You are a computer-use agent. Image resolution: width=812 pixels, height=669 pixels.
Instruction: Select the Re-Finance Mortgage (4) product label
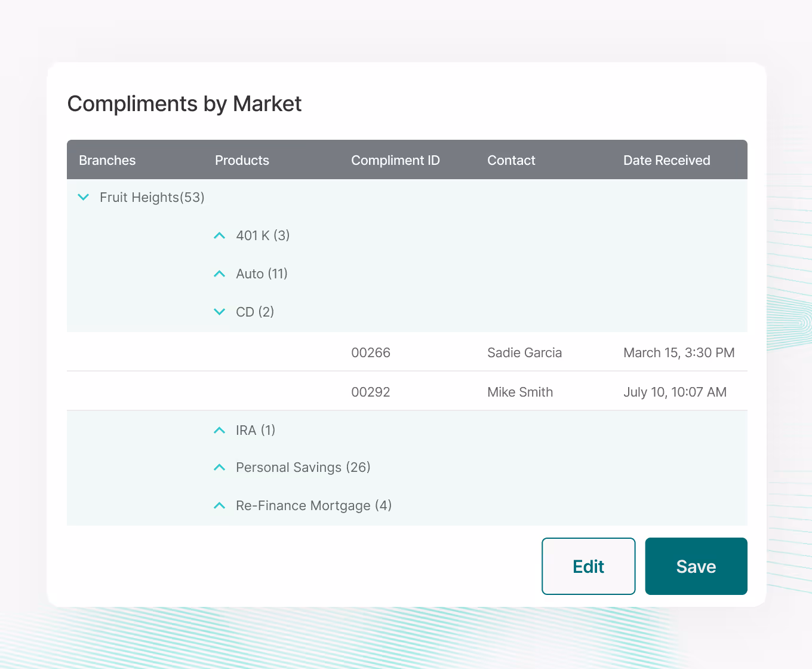tap(314, 505)
